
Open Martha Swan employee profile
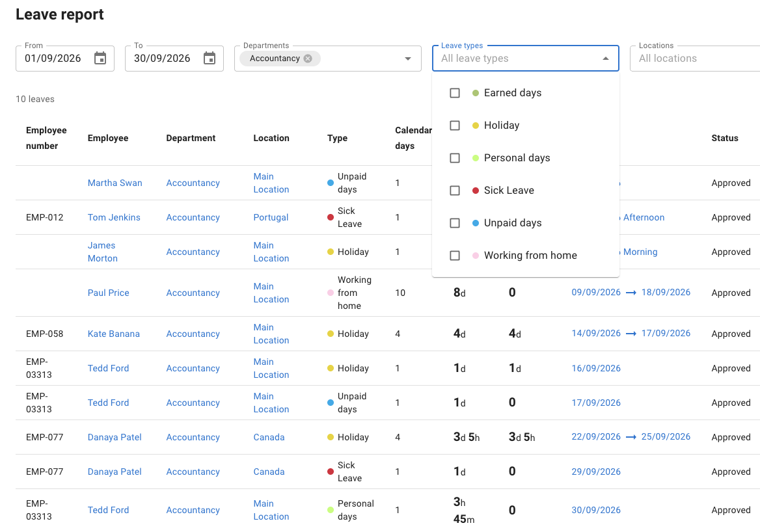coord(115,183)
